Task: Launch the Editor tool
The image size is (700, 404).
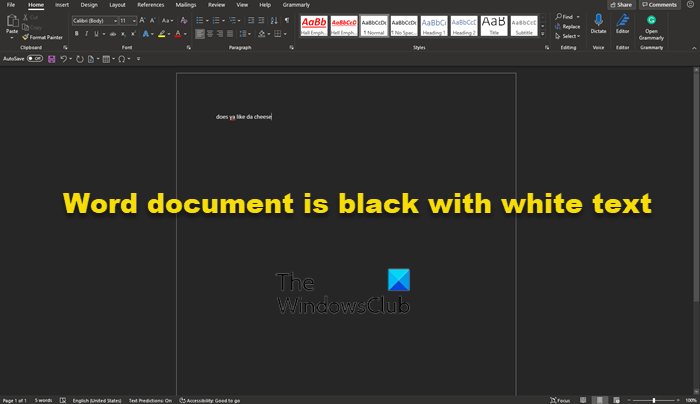Action: coord(623,23)
